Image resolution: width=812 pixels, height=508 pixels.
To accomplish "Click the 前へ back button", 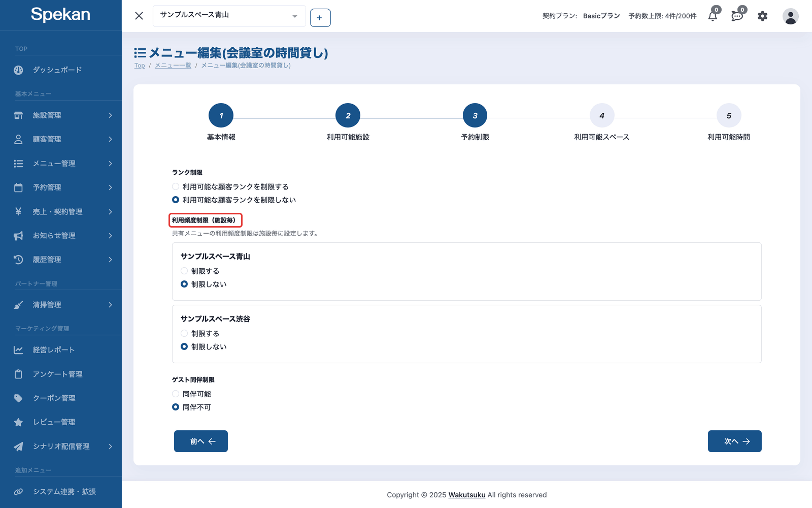I will 201,441.
